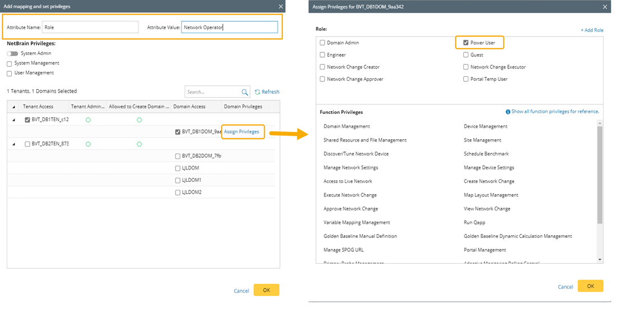644x321 pixels.
Task: Collapse the BVT_DB1TEN tenant row
Action: click(x=13, y=120)
